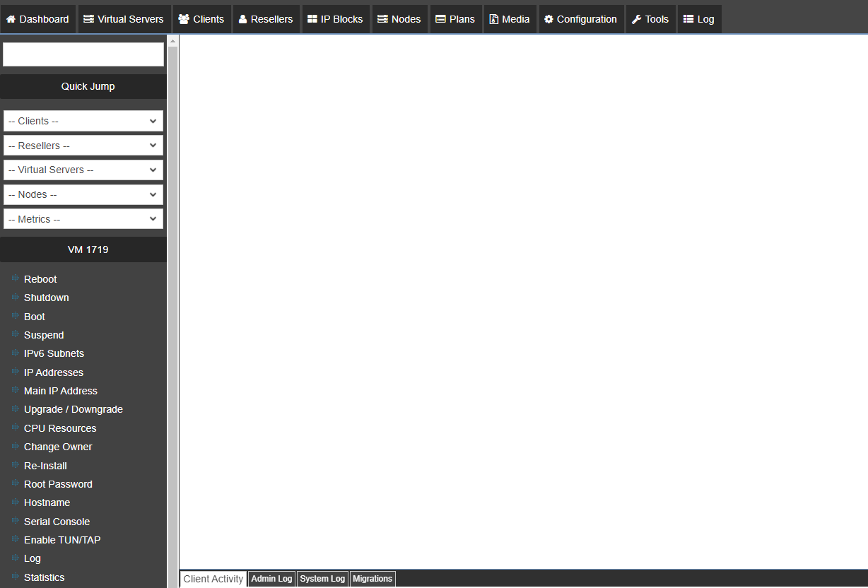868x588 pixels.
Task: Open the Resellers quick jump dropdown
Action: 83,146
